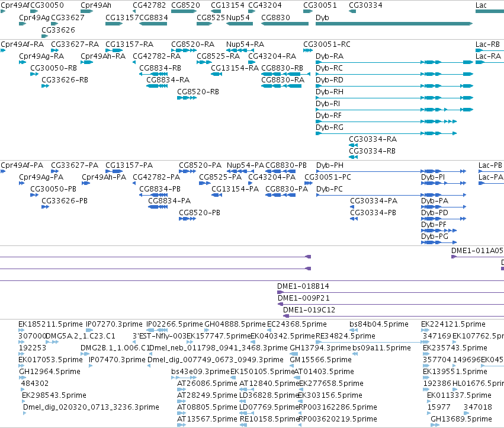
Task: Select the Dyb-RI transcript label
Action: (328, 104)
